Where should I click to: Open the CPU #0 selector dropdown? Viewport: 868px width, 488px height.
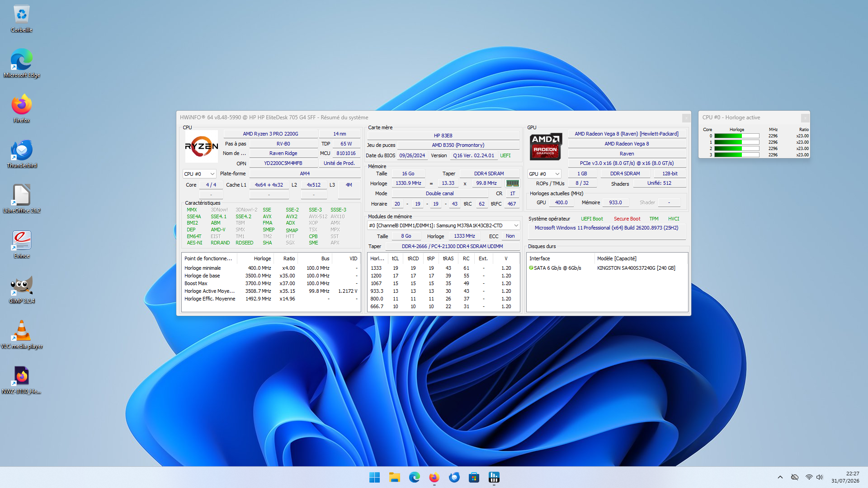(x=199, y=174)
